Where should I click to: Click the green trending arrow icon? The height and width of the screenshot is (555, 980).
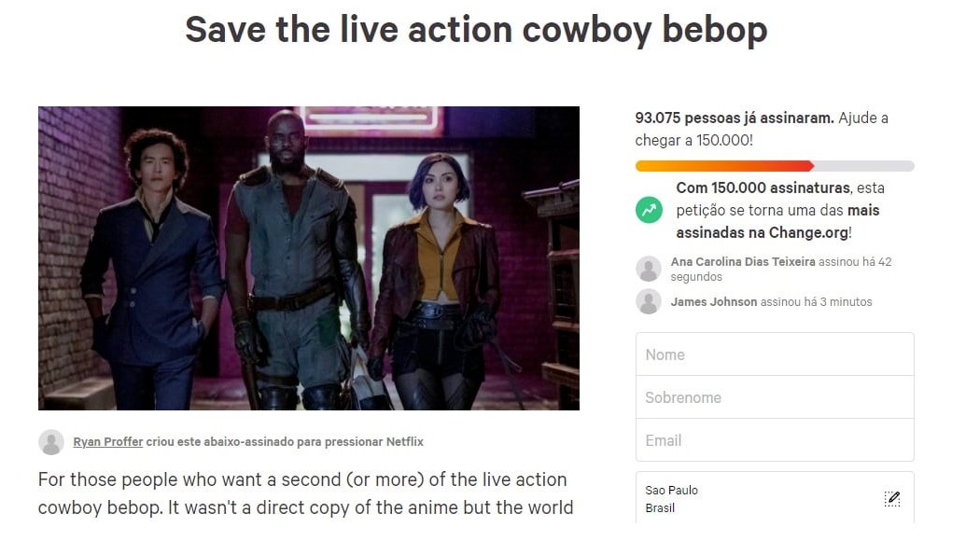(649, 210)
